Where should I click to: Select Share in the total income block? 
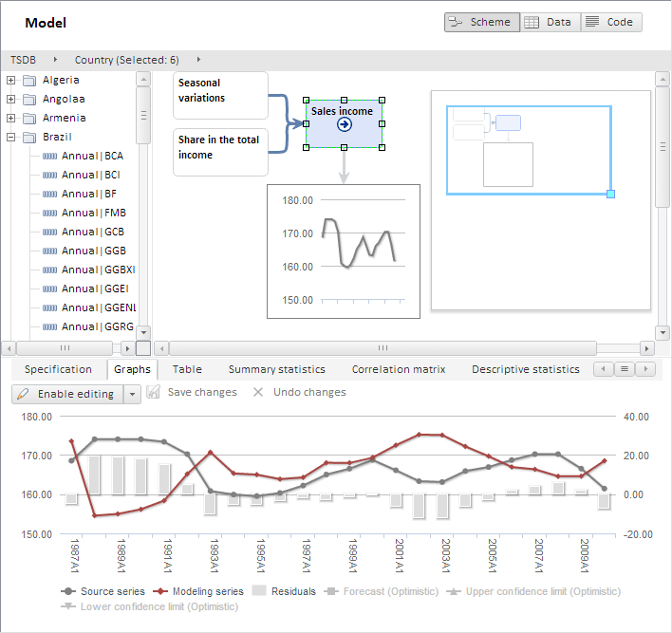[221, 152]
